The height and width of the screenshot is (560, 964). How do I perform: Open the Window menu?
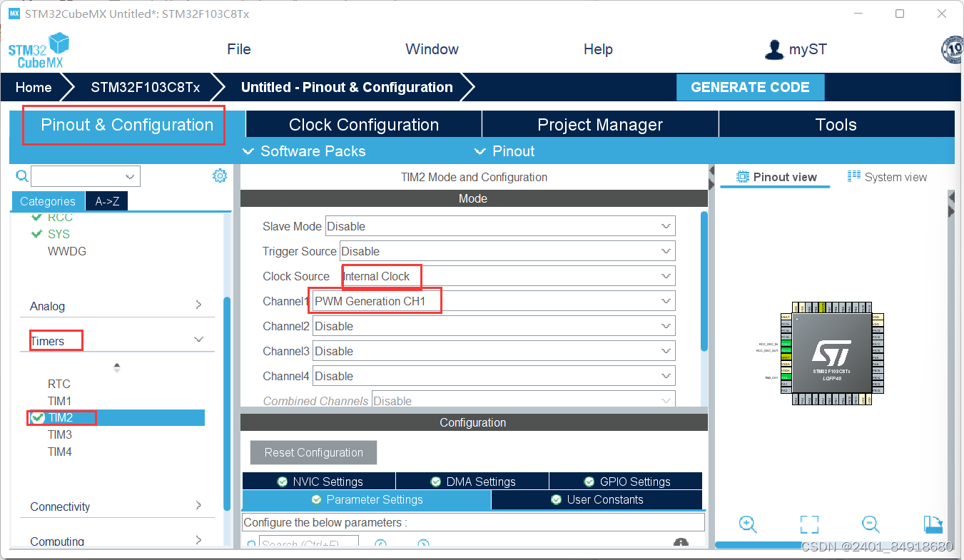point(432,49)
